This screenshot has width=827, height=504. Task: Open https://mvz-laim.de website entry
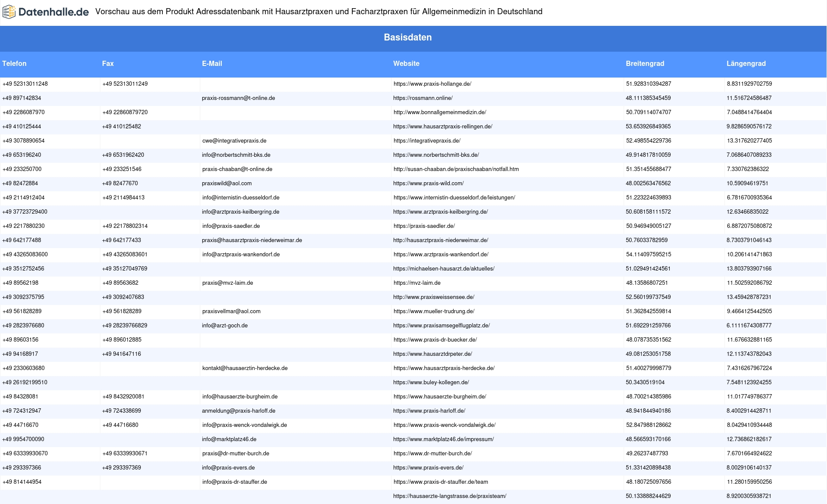417,283
